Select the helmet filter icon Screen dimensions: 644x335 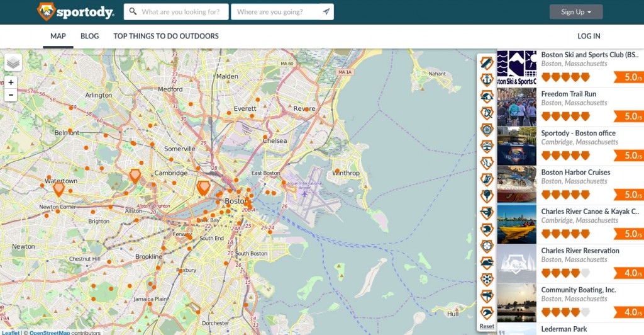click(x=487, y=229)
